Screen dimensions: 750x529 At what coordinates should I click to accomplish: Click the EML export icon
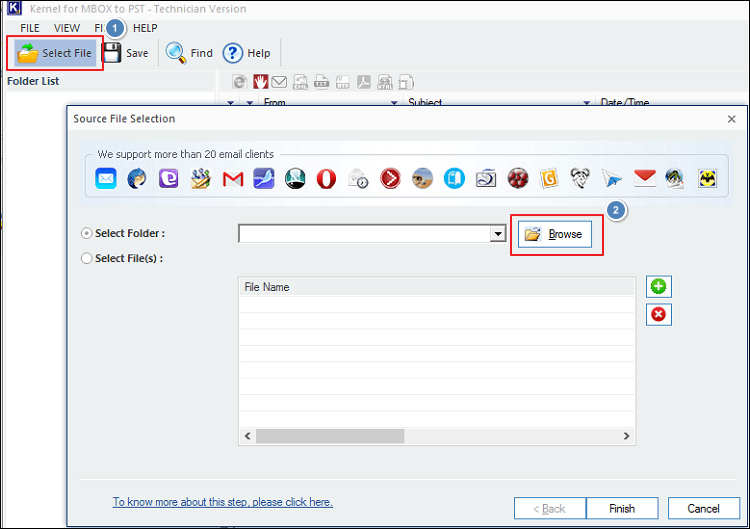pos(300,82)
